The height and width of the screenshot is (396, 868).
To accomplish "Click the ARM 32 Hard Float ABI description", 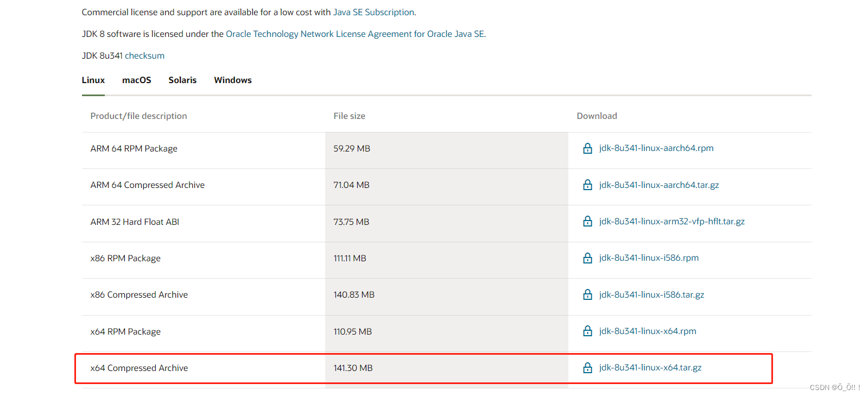I will point(135,222).
